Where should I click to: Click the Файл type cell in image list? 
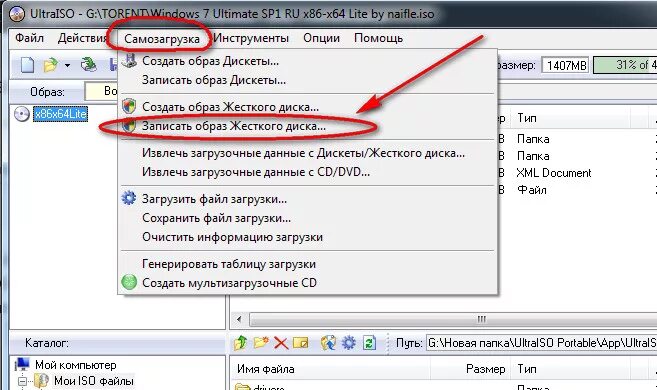(532, 190)
